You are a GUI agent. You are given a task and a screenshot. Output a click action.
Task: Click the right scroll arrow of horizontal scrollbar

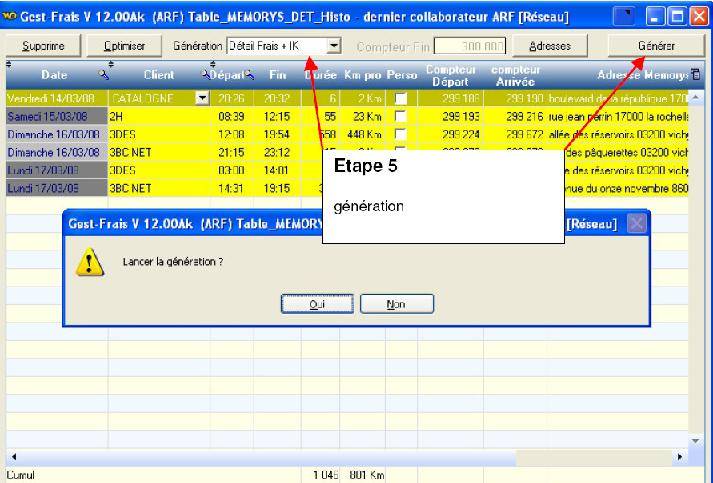682,456
